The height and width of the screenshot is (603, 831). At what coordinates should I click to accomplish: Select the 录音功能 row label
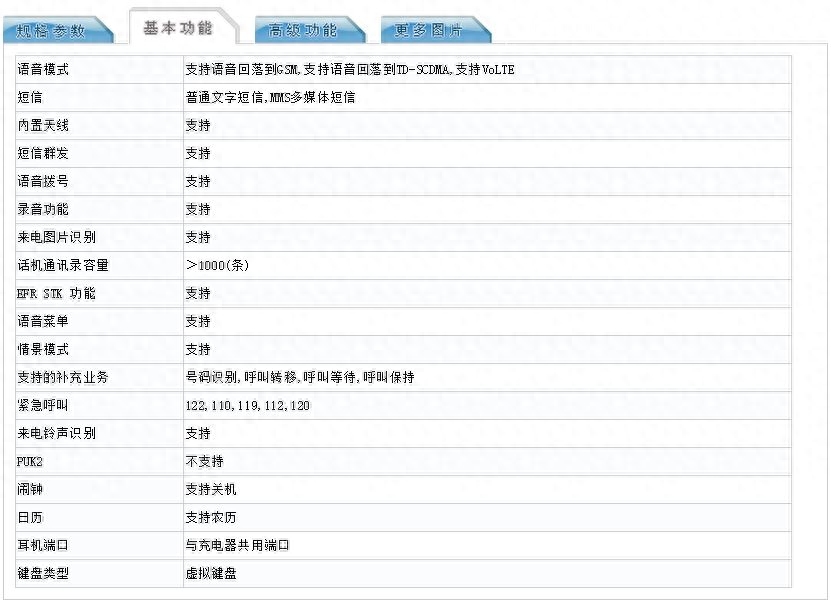[x=43, y=210]
